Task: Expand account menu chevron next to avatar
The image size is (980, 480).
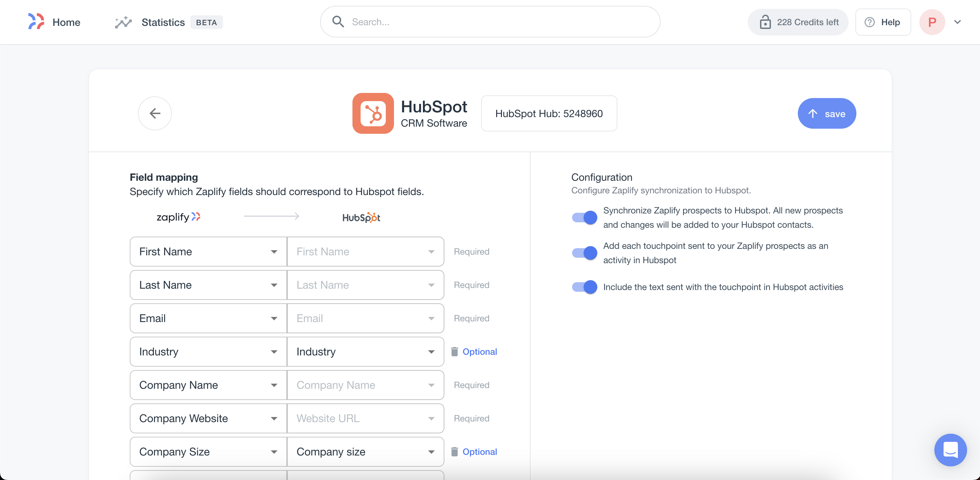Action: (958, 22)
